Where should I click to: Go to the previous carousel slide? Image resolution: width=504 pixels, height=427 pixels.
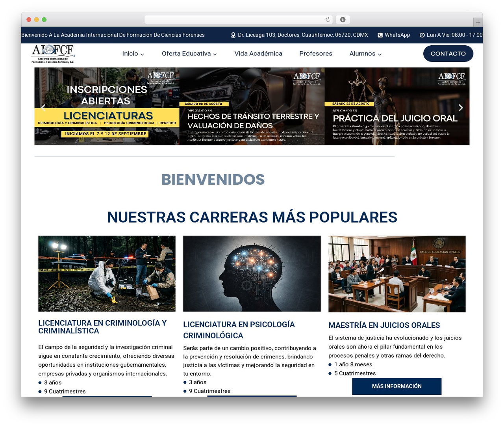(x=43, y=107)
